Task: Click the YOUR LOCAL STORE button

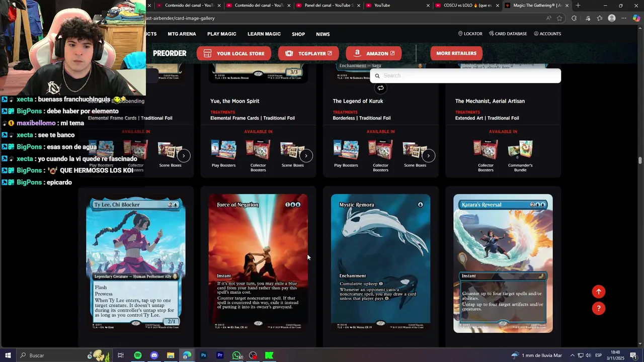Action: [234, 53]
